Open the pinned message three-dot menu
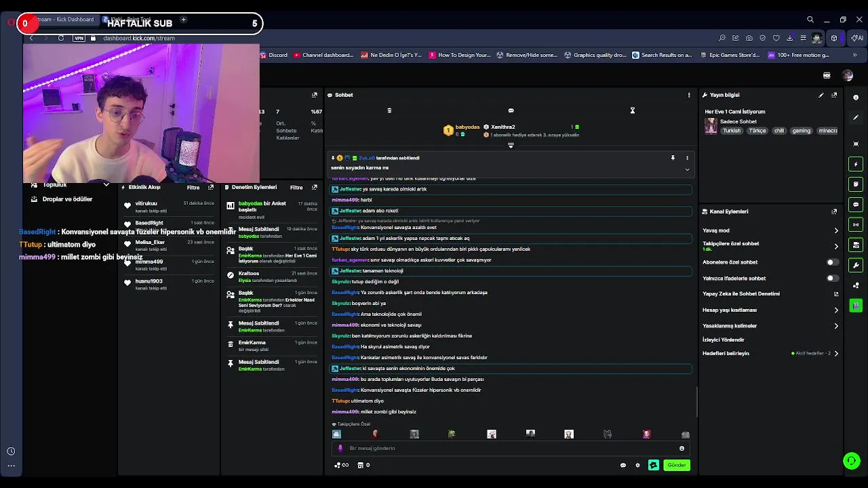 687,158
